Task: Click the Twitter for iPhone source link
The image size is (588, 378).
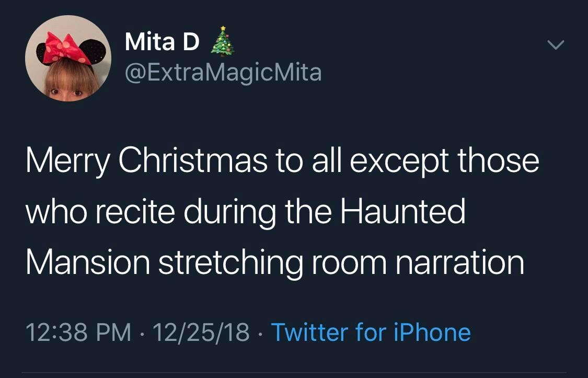Action: [371, 332]
